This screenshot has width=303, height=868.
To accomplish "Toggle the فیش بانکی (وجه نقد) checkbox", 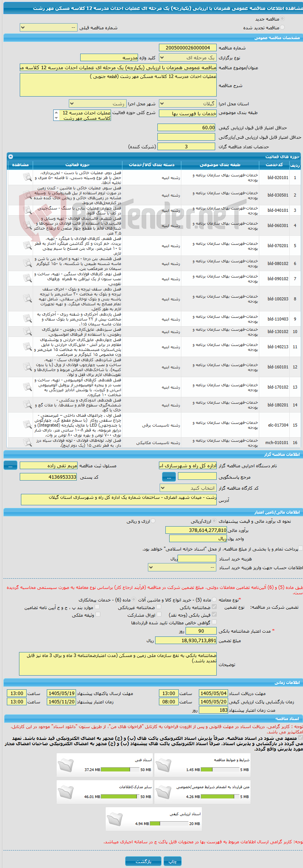I will [214, 614].
